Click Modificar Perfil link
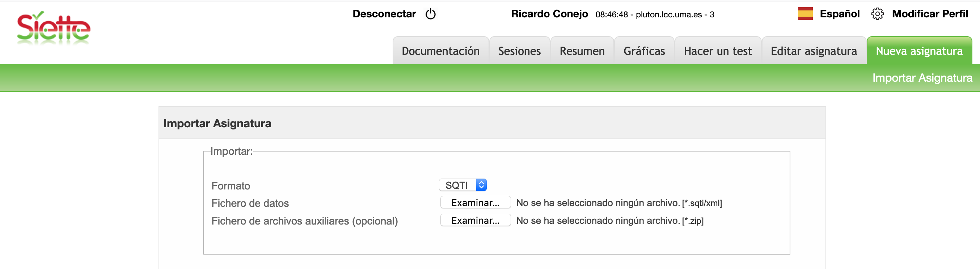 (929, 14)
